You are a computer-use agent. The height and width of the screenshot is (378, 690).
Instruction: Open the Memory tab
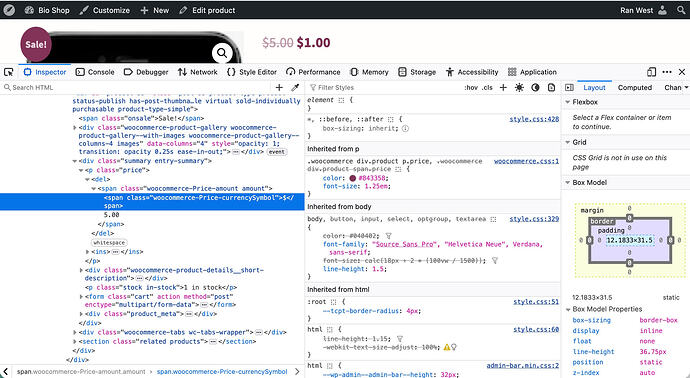coord(369,72)
